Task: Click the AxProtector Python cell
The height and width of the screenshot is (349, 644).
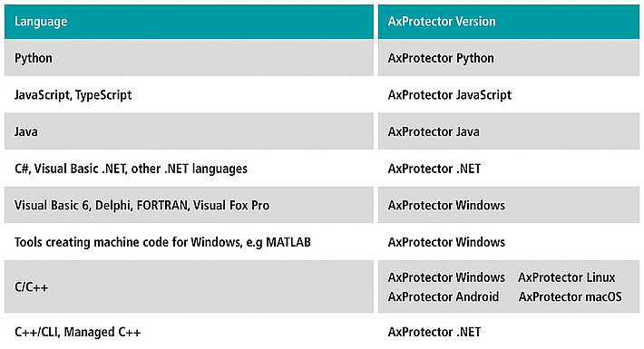Action: tap(509, 58)
